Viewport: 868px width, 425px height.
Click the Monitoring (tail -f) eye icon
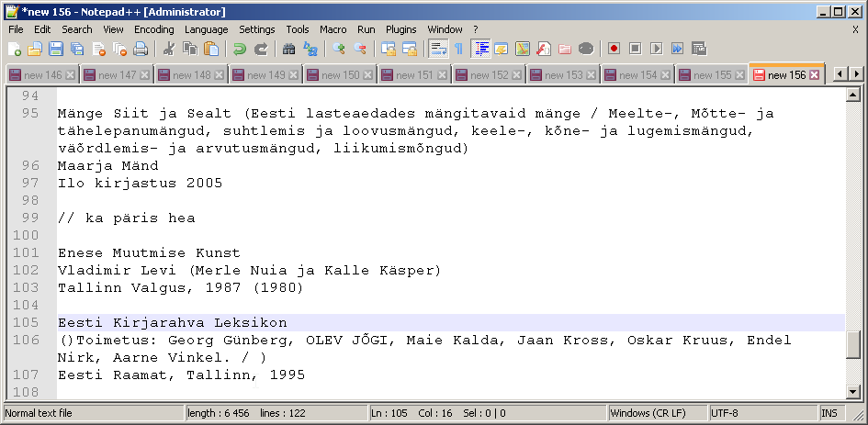click(586, 49)
